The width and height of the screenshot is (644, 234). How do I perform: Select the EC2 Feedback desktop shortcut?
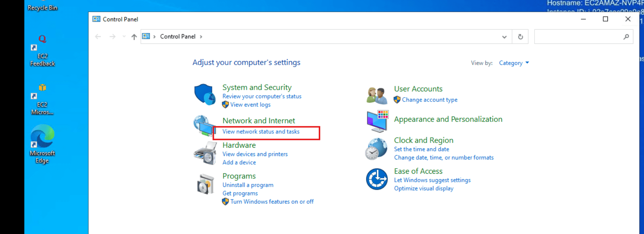click(42, 51)
